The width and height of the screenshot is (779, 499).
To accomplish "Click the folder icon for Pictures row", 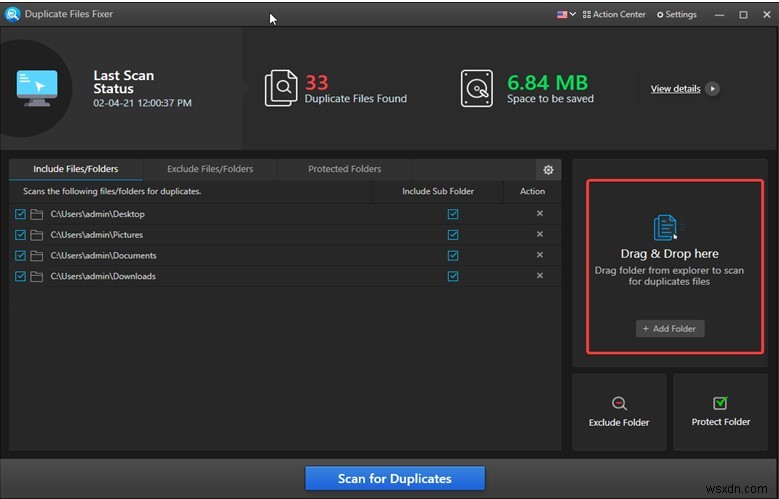I will [36, 235].
